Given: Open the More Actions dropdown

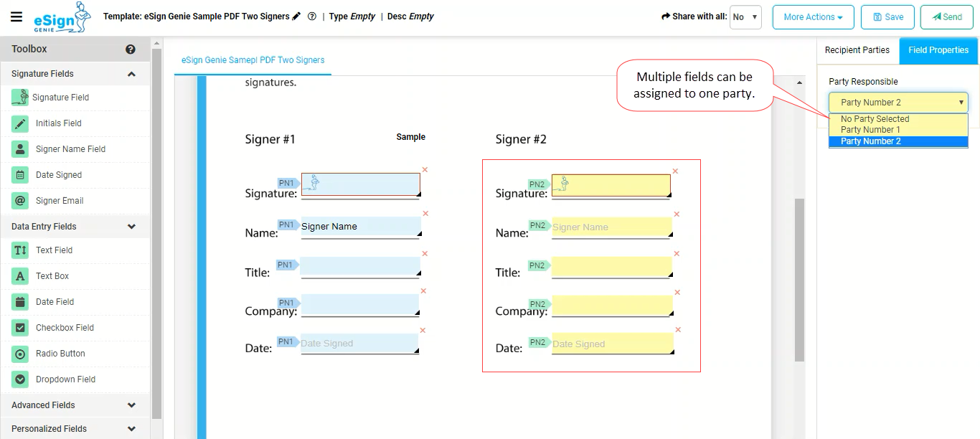Looking at the screenshot, I should (x=814, y=17).
